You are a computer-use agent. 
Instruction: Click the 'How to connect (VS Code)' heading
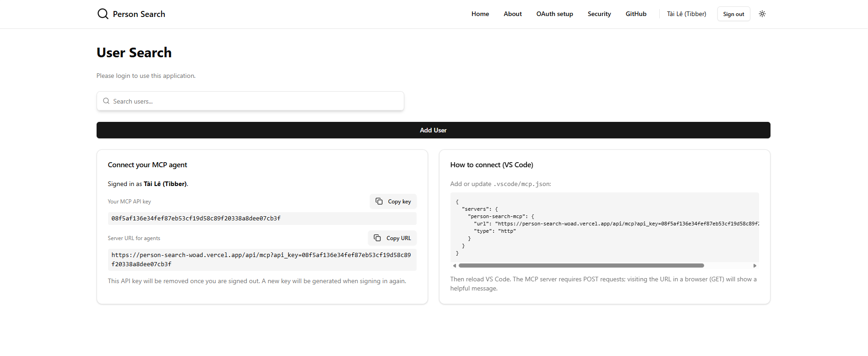(492, 164)
